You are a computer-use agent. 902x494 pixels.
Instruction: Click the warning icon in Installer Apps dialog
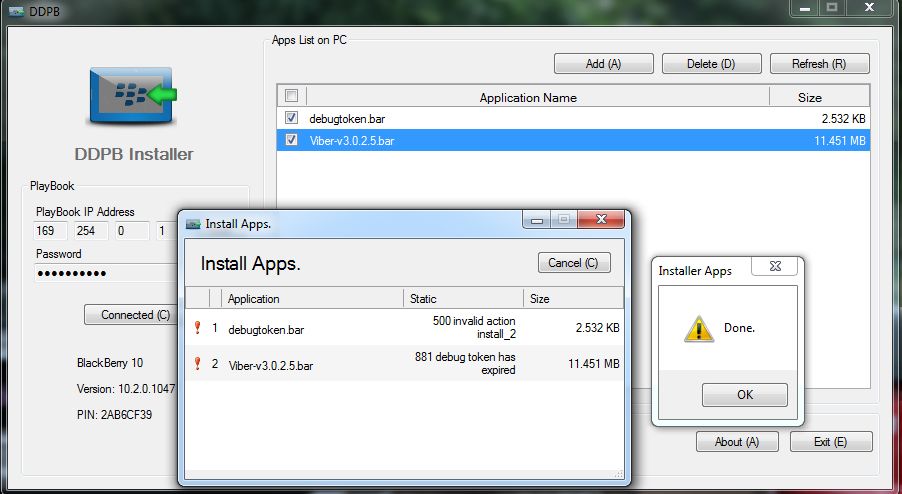[698, 329]
